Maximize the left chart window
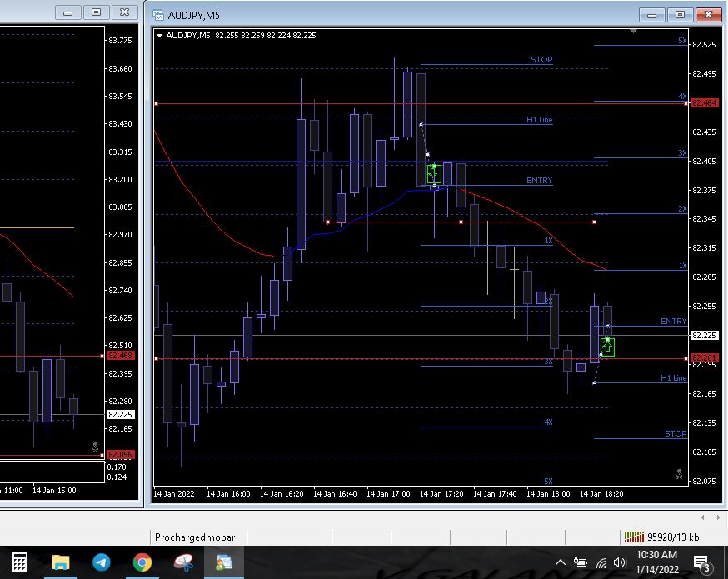 [x=96, y=12]
